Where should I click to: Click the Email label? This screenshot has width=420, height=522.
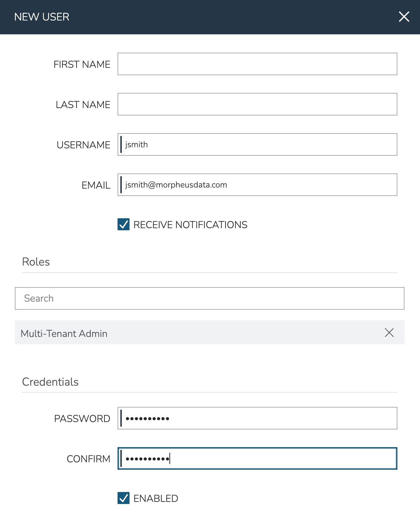(96, 185)
